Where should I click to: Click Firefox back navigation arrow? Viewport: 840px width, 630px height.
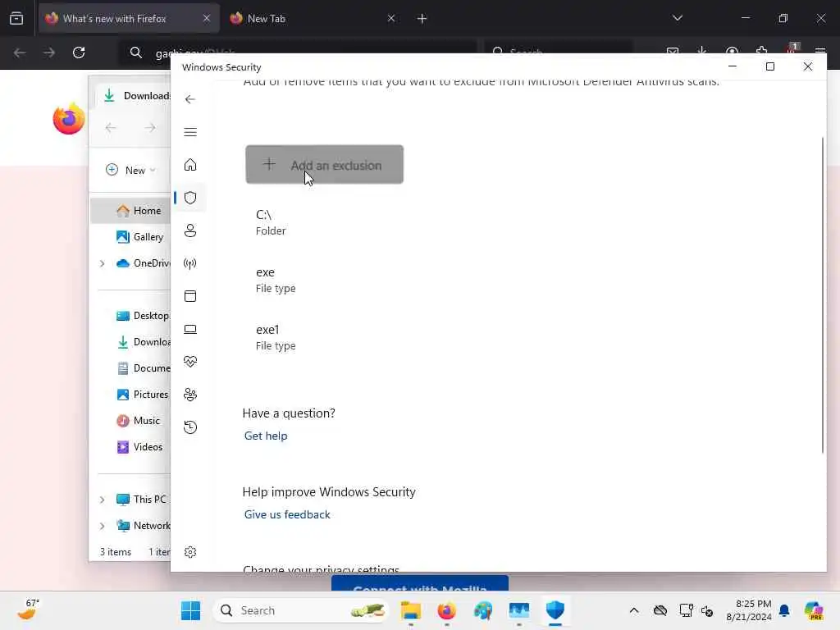point(20,52)
